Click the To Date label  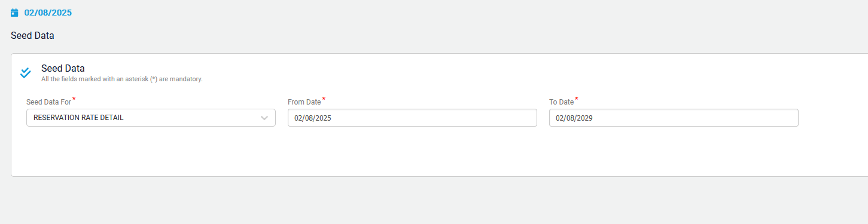pos(561,102)
